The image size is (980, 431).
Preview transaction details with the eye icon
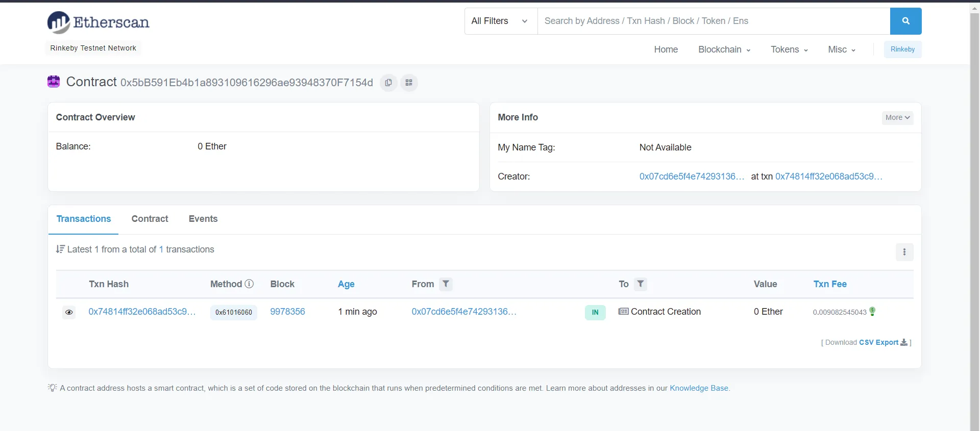[69, 312]
